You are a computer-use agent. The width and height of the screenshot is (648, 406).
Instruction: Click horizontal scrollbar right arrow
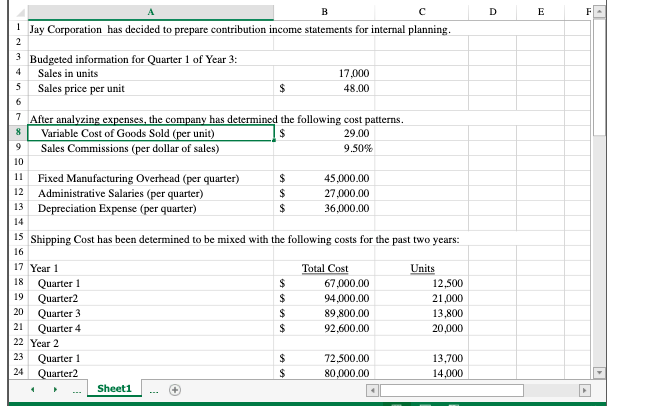pyautogui.click(x=584, y=390)
